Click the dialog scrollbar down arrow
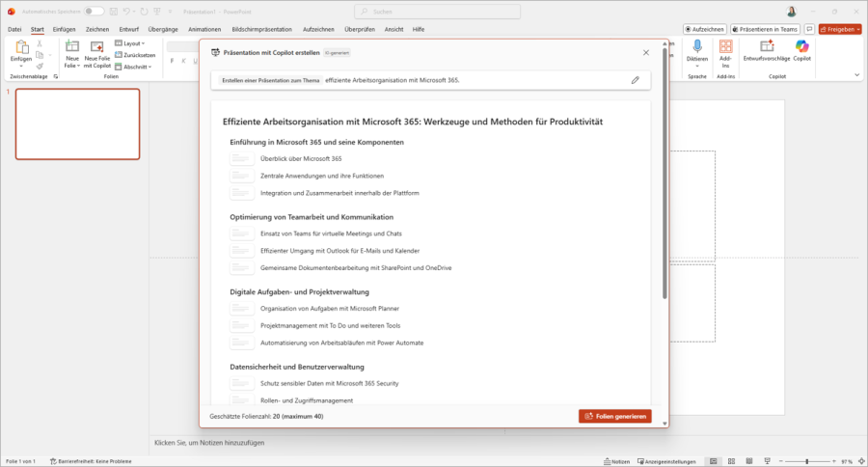Image resolution: width=868 pixels, height=467 pixels. 665,424
